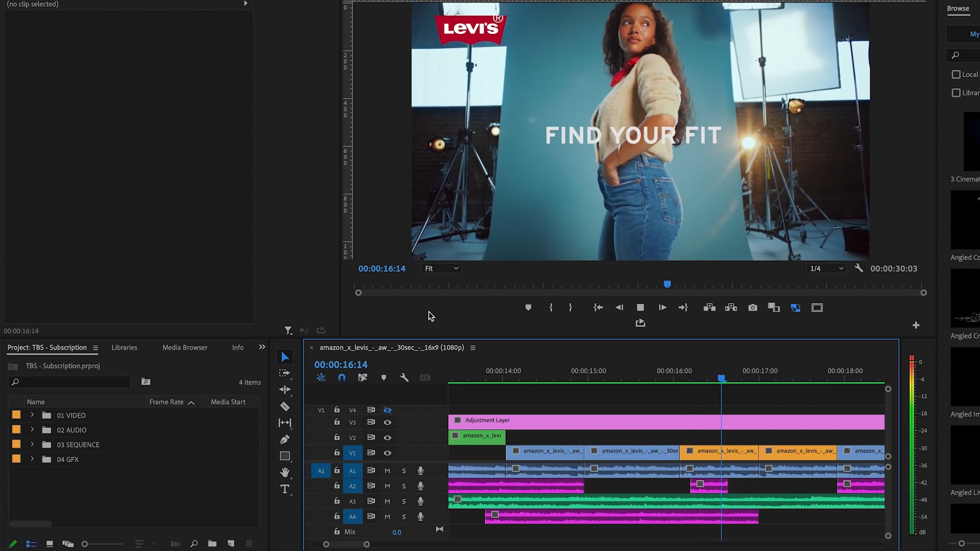Open Program Monitor settings wrench
The width and height of the screenshot is (980, 551).
859,268
